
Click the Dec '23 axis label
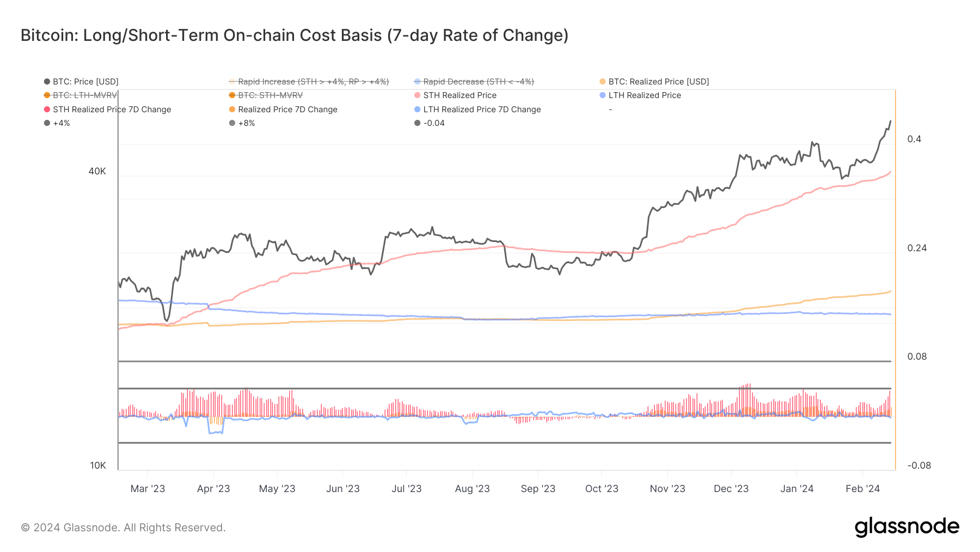[731, 489]
